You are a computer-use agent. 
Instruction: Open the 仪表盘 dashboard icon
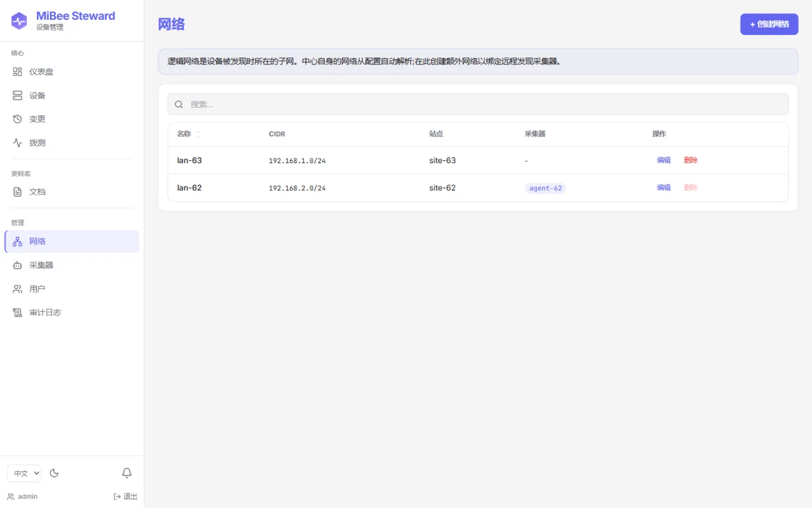click(17, 72)
